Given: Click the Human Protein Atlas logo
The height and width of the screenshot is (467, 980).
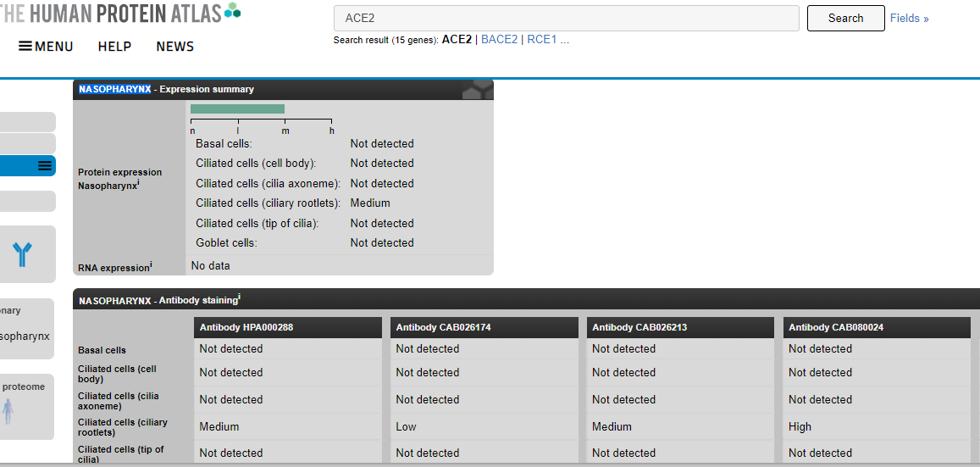Looking at the screenshot, I should 119,13.
